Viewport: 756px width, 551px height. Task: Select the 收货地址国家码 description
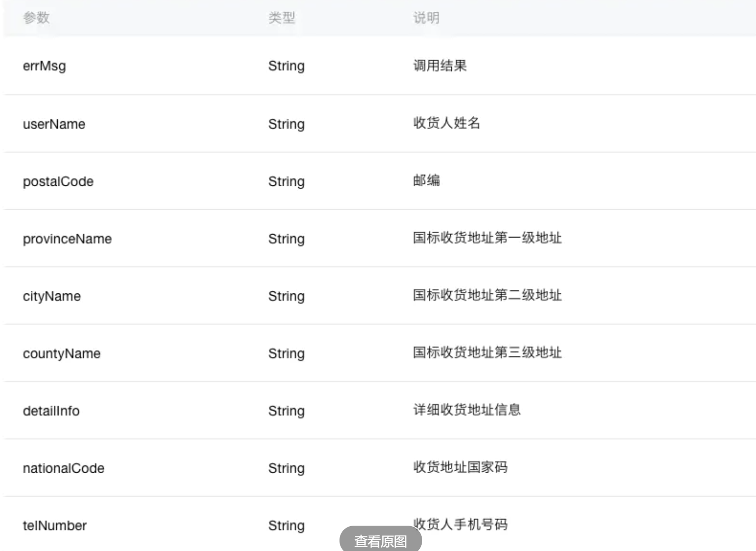[460, 467]
